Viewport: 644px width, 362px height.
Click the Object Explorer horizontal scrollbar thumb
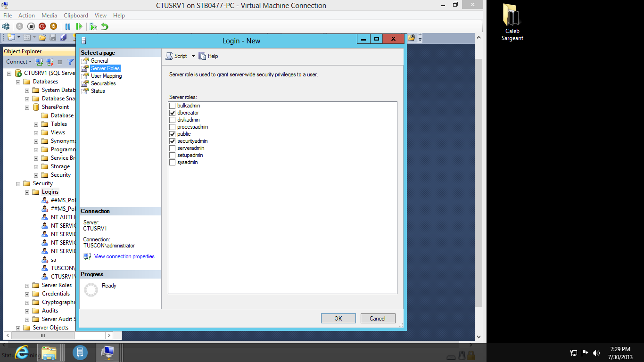(43, 336)
